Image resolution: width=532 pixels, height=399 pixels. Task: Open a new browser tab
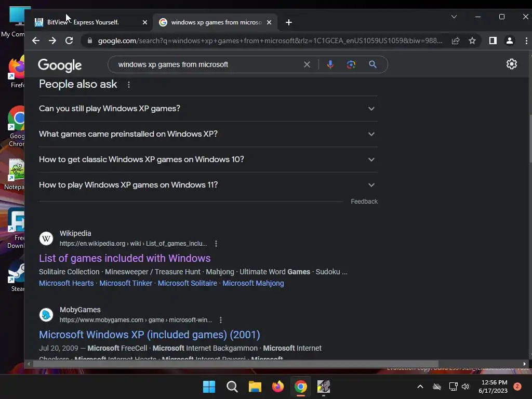click(x=289, y=22)
